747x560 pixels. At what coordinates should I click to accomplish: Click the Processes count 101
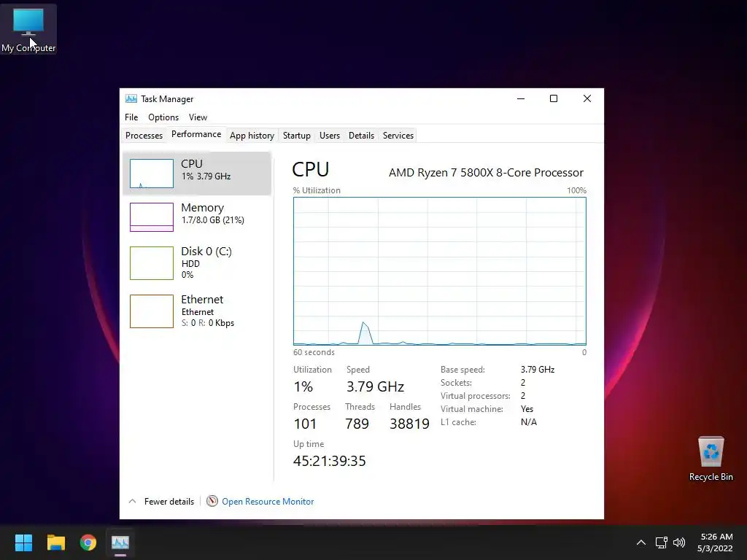click(x=305, y=424)
